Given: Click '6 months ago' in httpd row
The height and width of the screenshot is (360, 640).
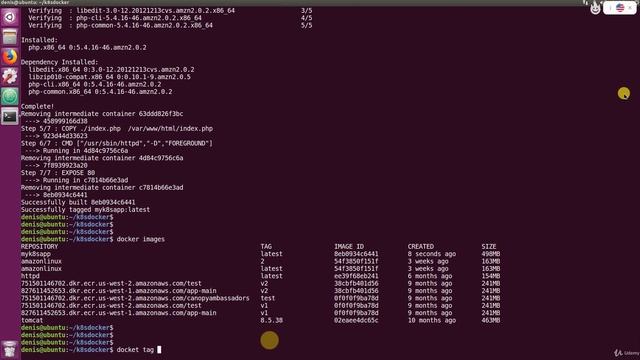Looking at the screenshot, I should point(429,276).
